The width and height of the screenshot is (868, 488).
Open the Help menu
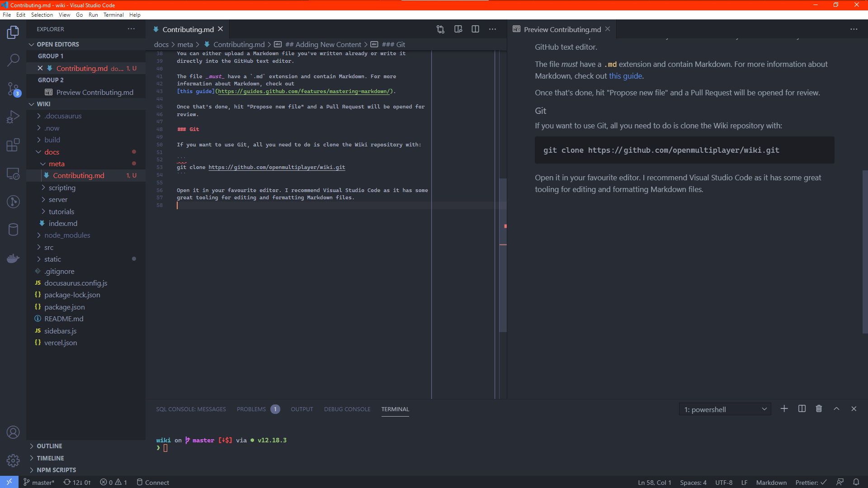pos(135,15)
